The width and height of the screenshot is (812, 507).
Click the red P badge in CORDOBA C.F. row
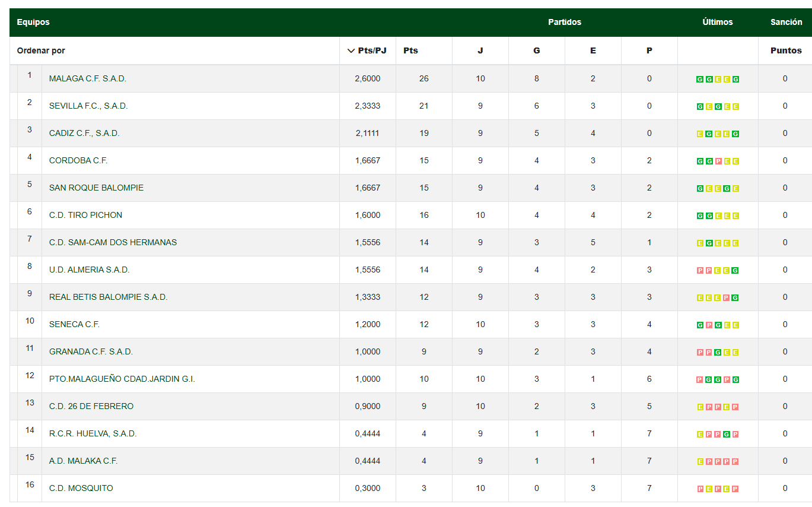point(718,161)
